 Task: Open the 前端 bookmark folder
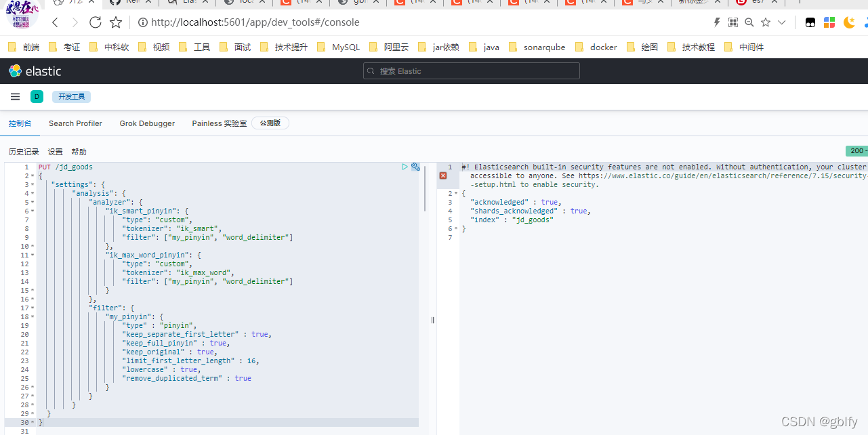pos(24,47)
